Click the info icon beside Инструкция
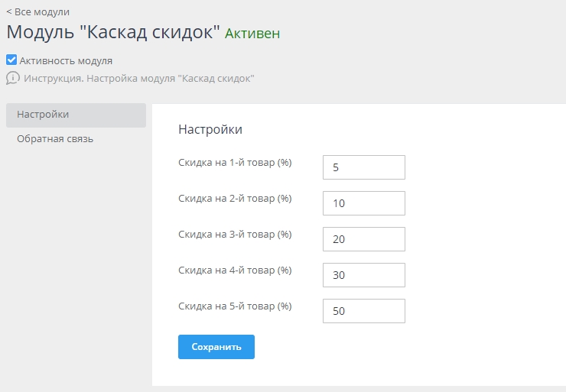The width and height of the screenshot is (566, 392). point(12,78)
